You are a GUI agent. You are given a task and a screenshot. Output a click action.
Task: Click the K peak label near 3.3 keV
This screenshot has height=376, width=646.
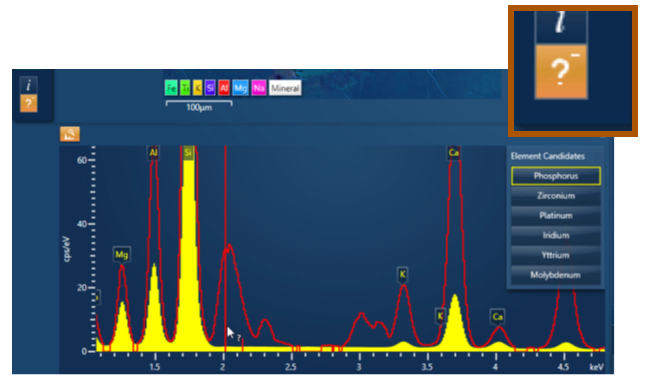[x=403, y=274]
